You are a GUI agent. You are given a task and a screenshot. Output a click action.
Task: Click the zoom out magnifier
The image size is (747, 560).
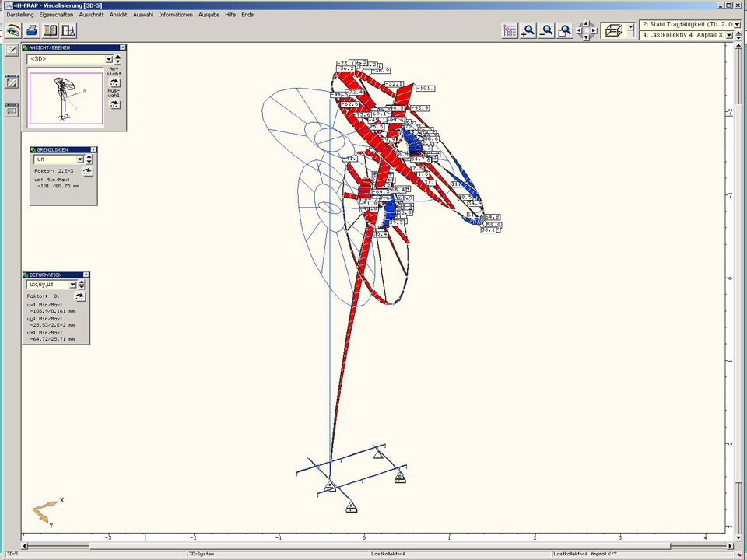tap(547, 30)
